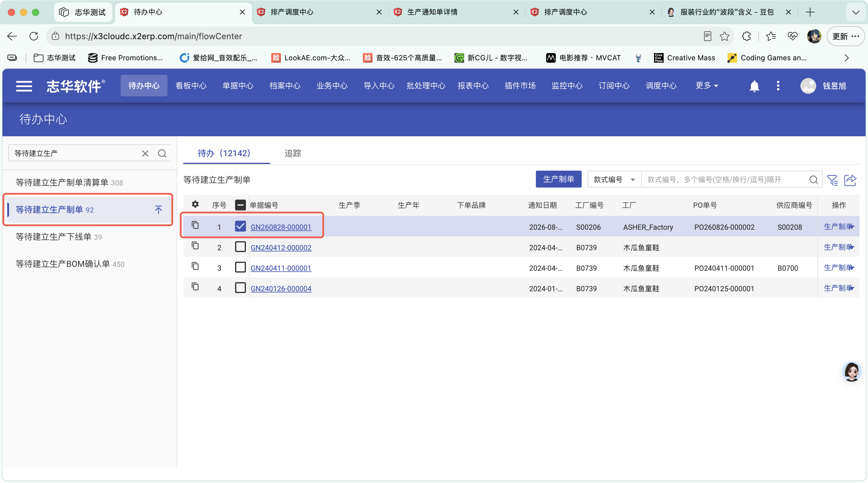Open the 更新 browser update menu
This screenshot has height=483, width=868.
click(x=845, y=36)
